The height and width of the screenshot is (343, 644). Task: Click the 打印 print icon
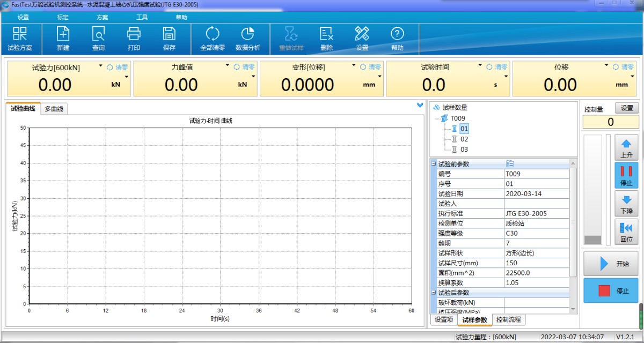pos(133,39)
